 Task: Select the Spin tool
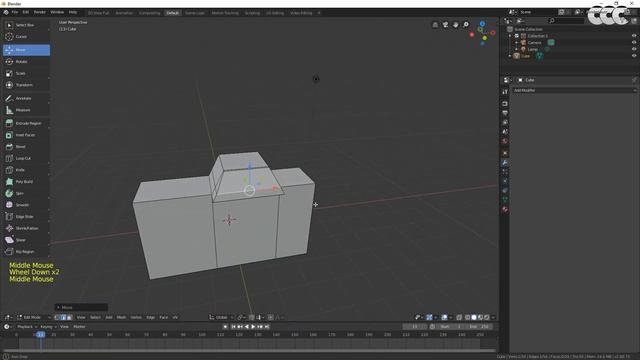click(26, 193)
